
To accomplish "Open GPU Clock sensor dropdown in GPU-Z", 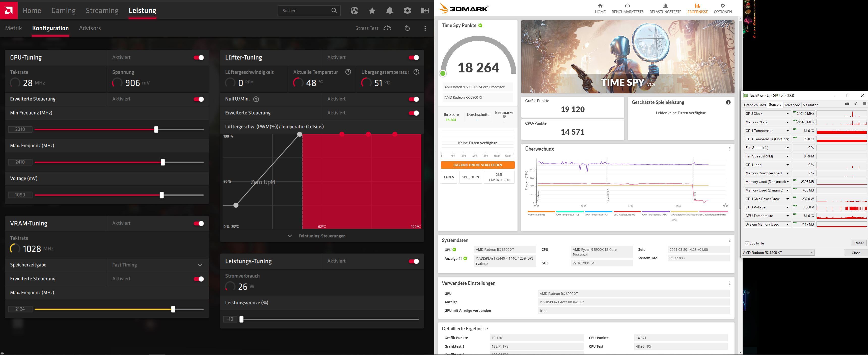I will pyautogui.click(x=788, y=114).
